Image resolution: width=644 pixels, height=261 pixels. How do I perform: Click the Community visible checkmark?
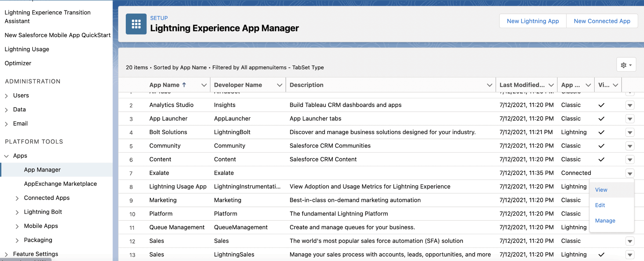click(601, 146)
